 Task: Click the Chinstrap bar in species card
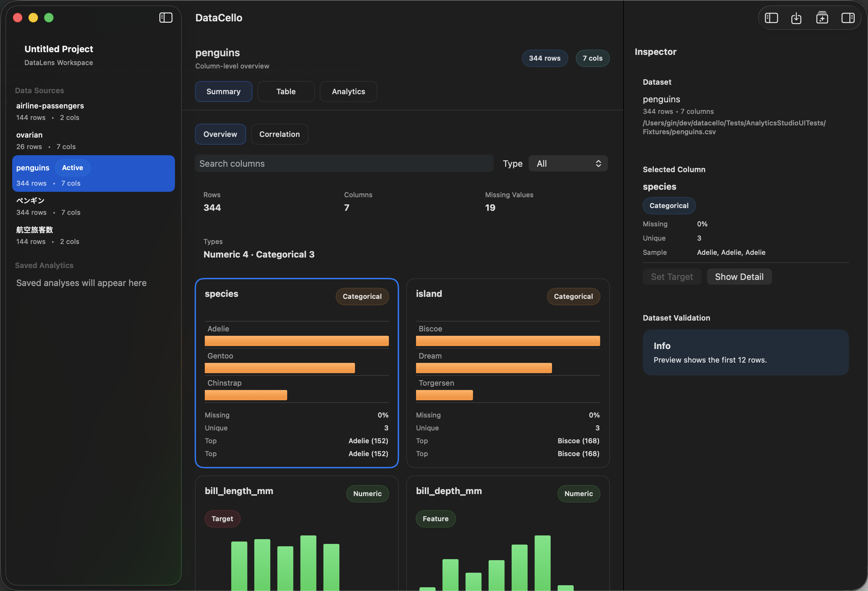pos(246,395)
